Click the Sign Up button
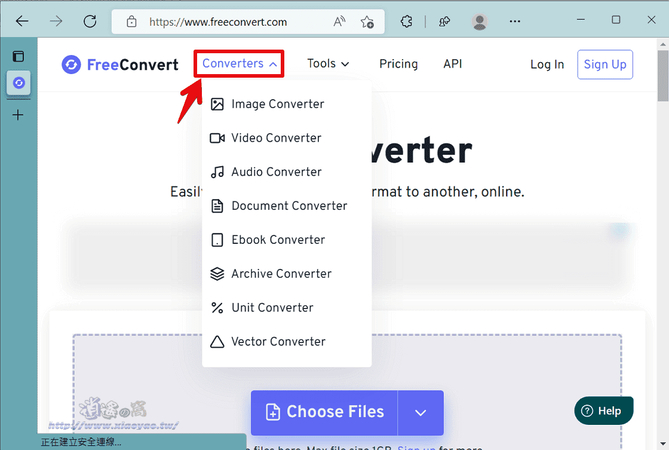Image resolution: width=669 pixels, height=450 pixels. point(605,64)
